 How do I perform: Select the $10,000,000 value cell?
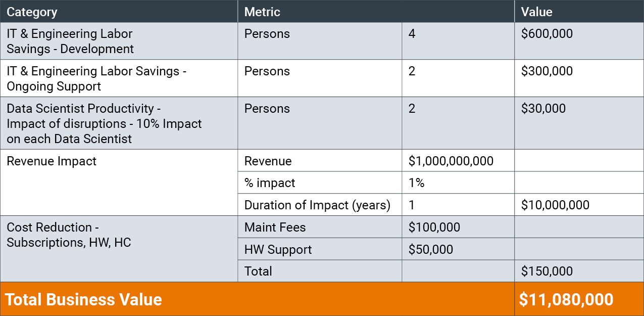(x=555, y=205)
